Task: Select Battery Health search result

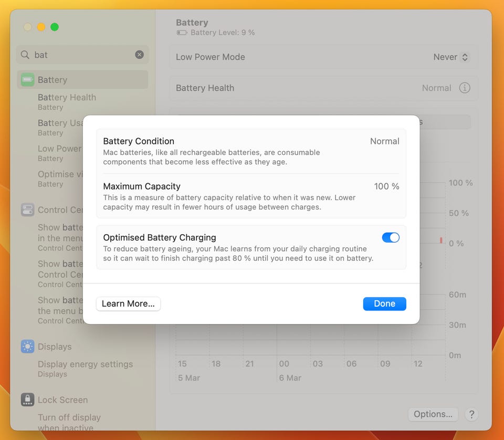Action: pyautogui.click(x=67, y=102)
